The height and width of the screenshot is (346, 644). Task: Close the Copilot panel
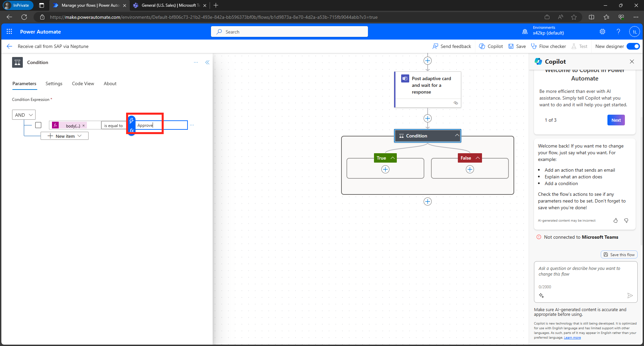point(632,61)
